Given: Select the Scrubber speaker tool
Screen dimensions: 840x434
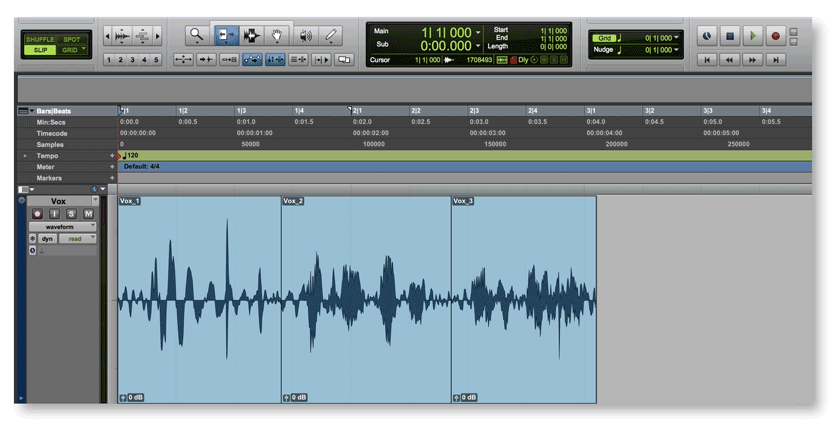Looking at the screenshot, I should click(305, 35).
